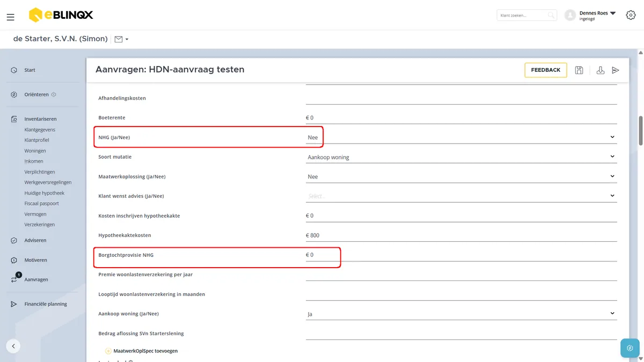This screenshot has width=644, height=362.
Task: Click the page's vertical scrollbar
Action: 640,130
